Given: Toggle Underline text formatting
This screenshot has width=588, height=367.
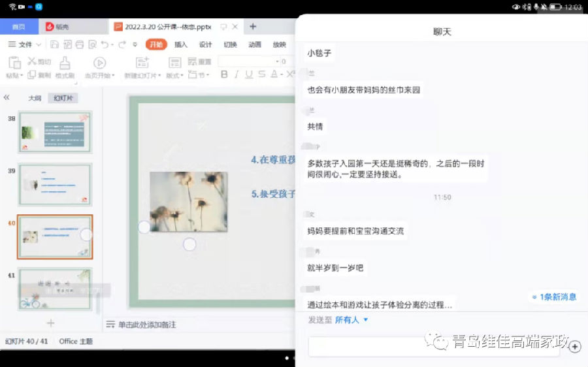Looking at the screenshot, I should click(x=249, y=74).
